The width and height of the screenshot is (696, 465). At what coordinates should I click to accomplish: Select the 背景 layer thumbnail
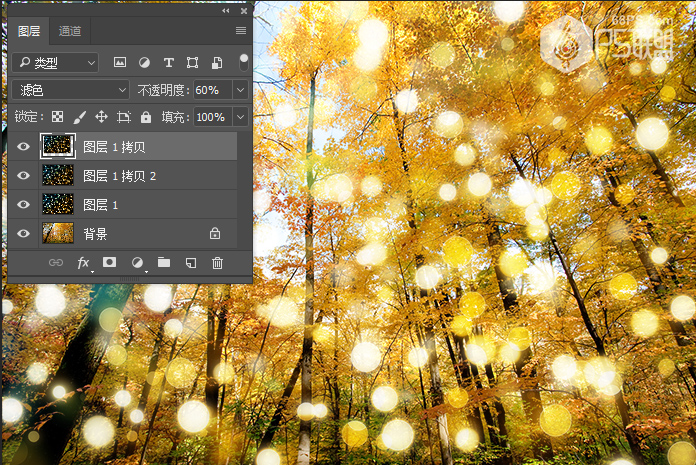tap(58, 233)
